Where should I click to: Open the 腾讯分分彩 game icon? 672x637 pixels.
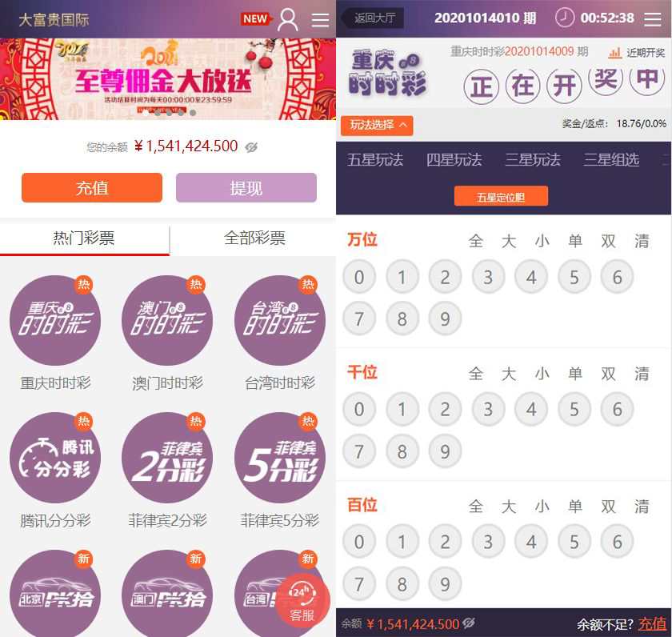tap(55, 458)
